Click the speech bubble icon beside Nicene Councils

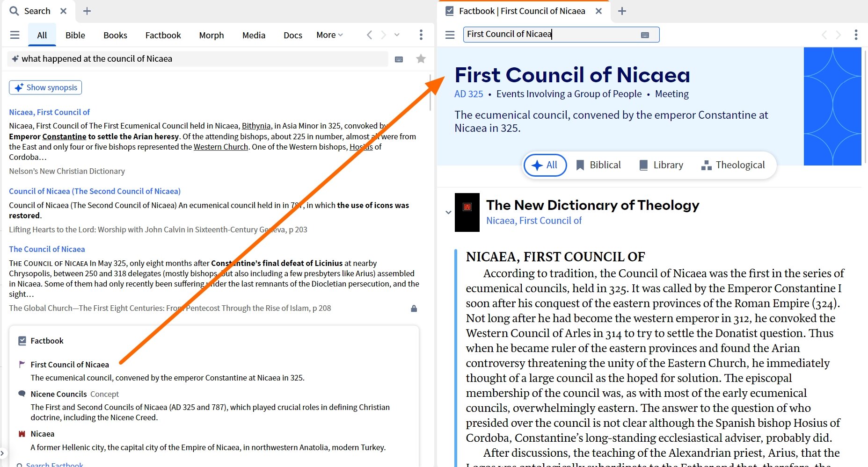tap(22, 394)
